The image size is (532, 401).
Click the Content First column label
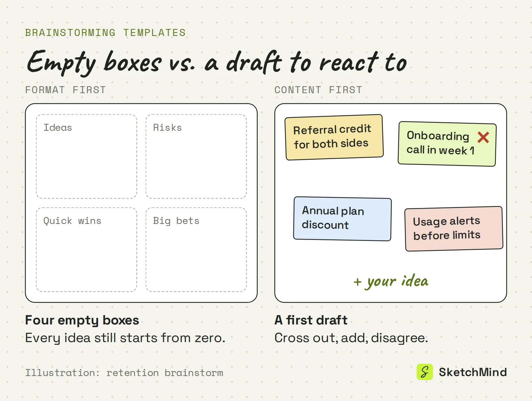coord(318,90)
